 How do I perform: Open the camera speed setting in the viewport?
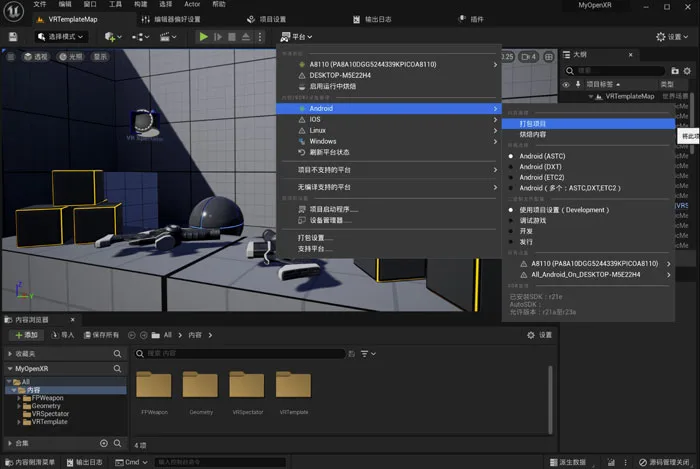coord(529,57)
